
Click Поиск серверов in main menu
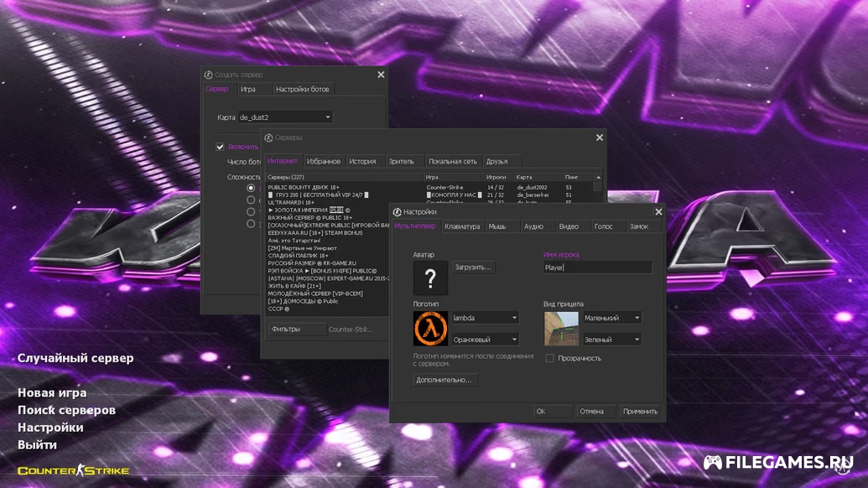pyautogui.click(x=66, y=410)
